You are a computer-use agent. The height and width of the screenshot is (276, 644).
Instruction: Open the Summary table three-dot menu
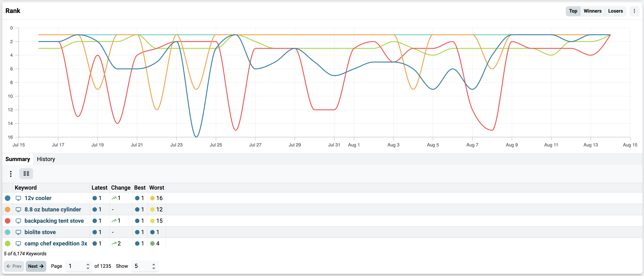click(x=10, y=174)
